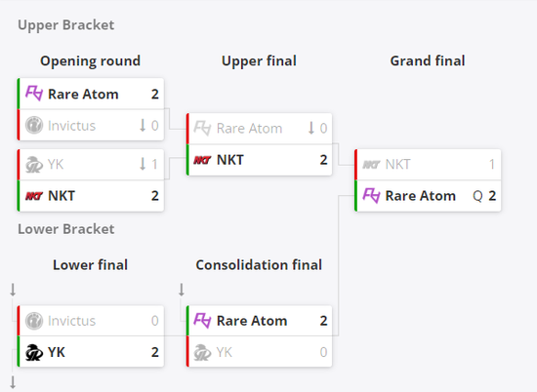
Task: Click down arrow next to YK opening score
Action: pos(143,164)
